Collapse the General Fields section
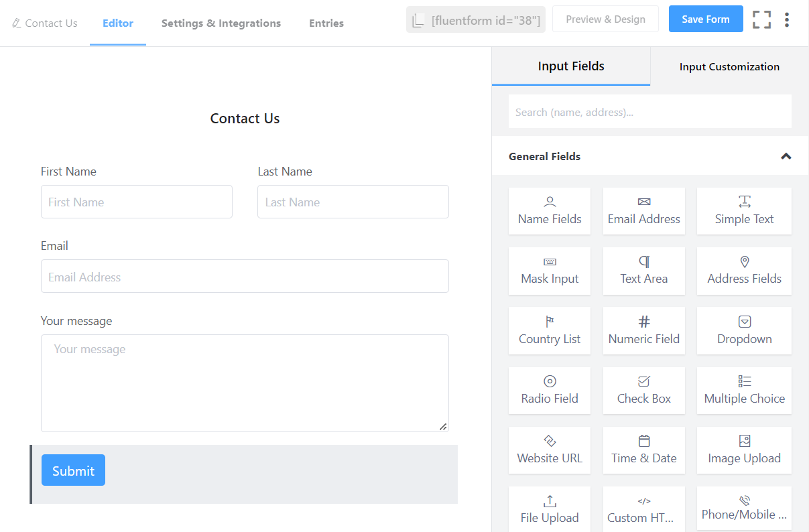 tap(786, 156)
